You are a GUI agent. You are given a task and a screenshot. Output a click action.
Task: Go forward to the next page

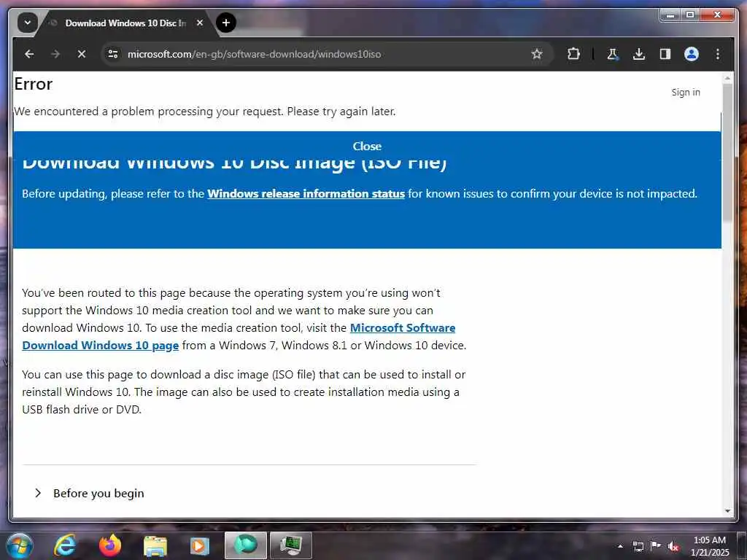(x=55, y=54)
